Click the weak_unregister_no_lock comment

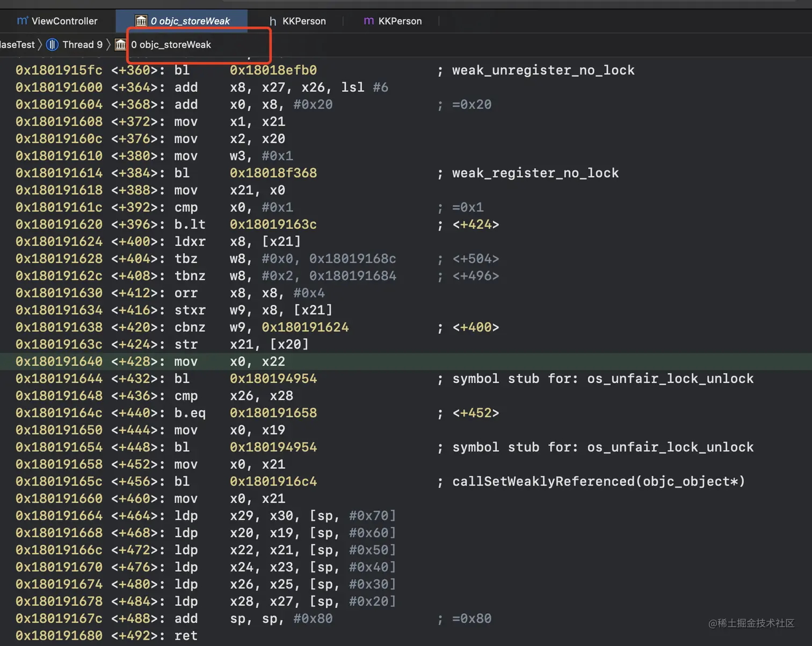click(x=543, y=70)
